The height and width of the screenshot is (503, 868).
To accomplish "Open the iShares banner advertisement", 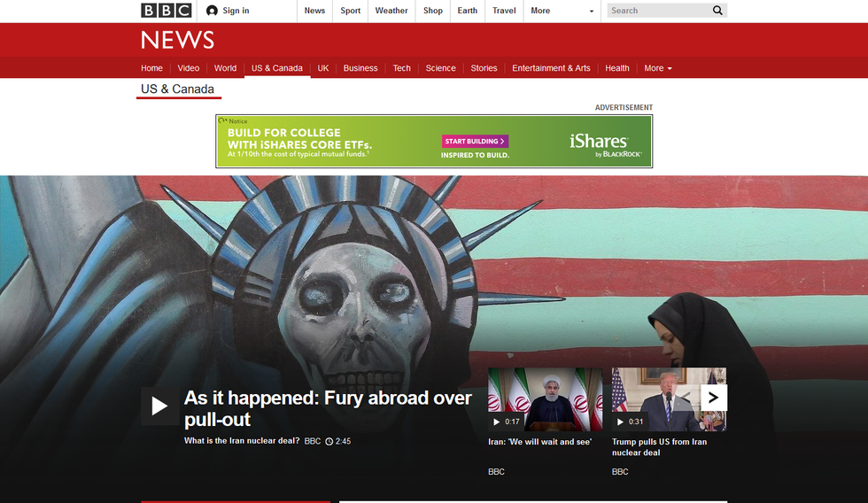I will (434, 141).
